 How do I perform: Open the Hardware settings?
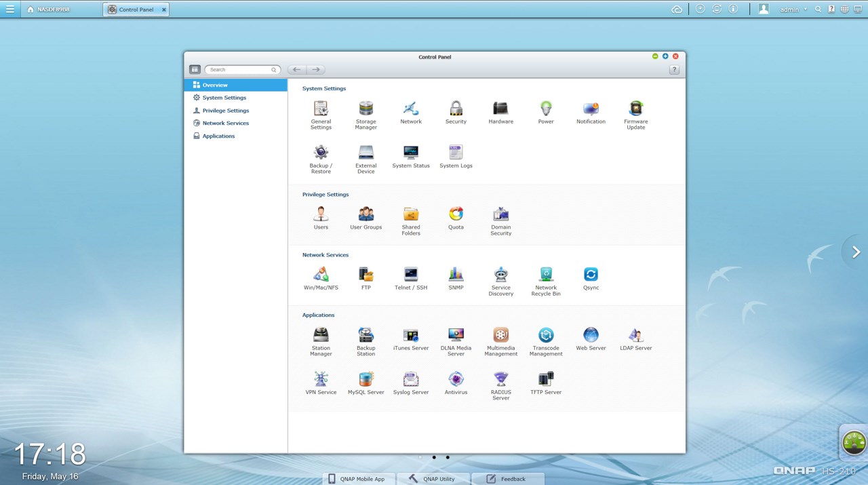tap(501, 112)
